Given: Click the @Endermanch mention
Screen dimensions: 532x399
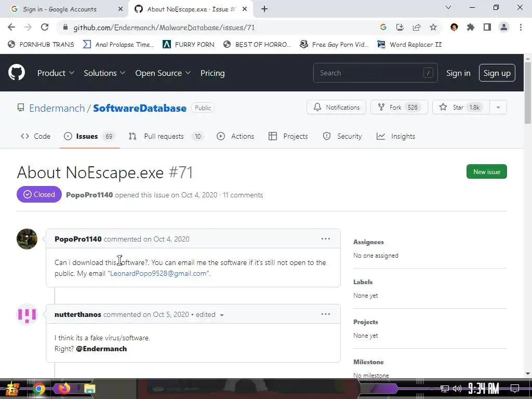Looking at the screenshot, I should tap(101, 349).
